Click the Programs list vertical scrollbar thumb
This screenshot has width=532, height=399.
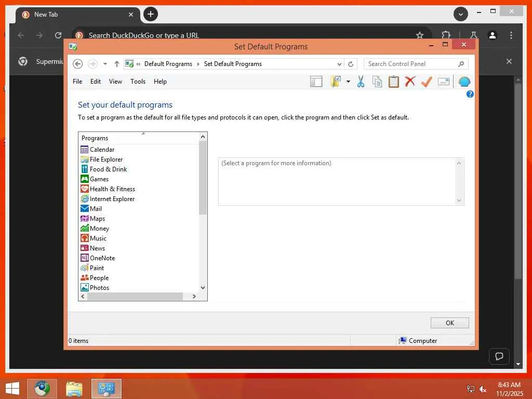click(x=203, y=178)
